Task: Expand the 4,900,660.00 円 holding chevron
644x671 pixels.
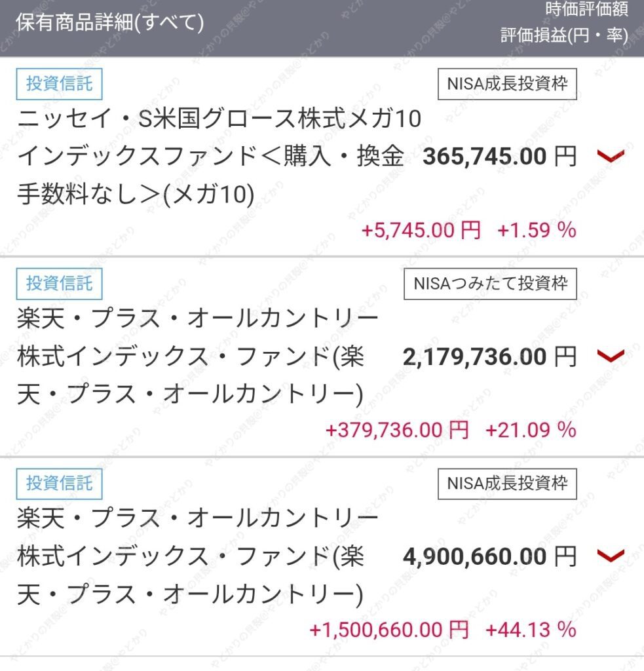Action: (x=611, y=556)
